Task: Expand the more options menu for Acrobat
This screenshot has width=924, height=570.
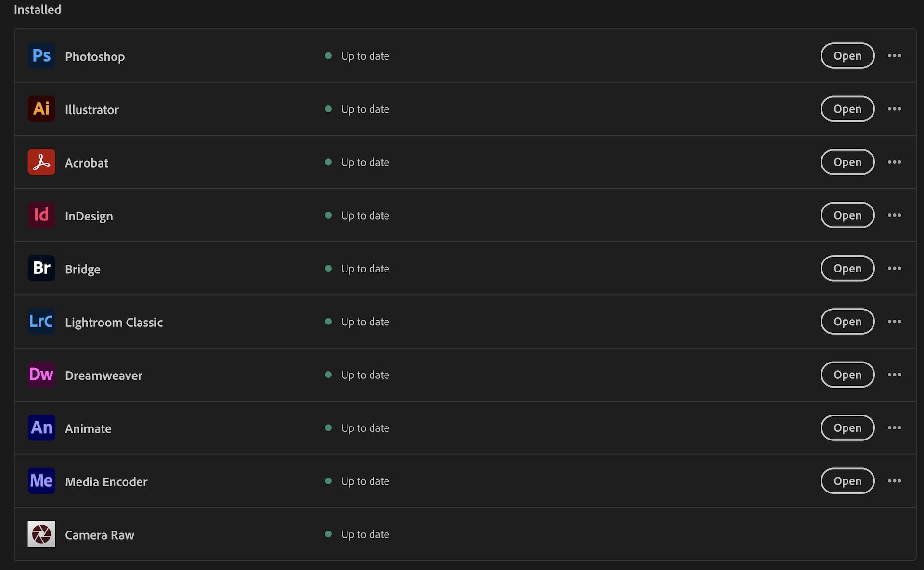Action: point(894,162)
